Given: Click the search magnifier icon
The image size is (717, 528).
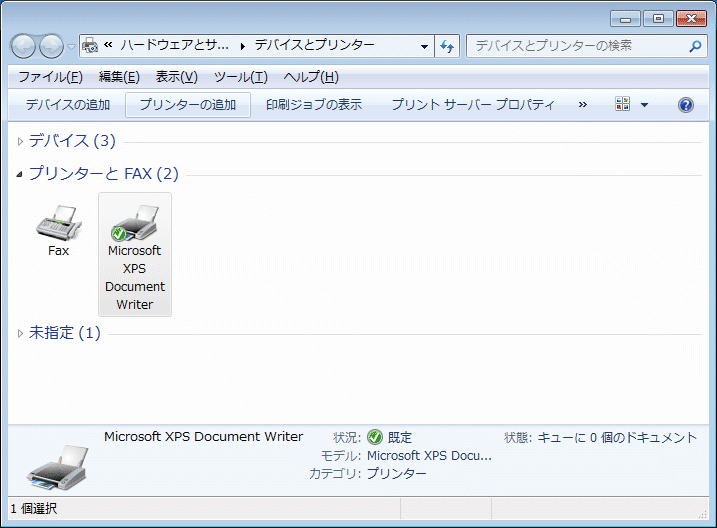Looking at the screenshot, I should [x=695, y=46].
